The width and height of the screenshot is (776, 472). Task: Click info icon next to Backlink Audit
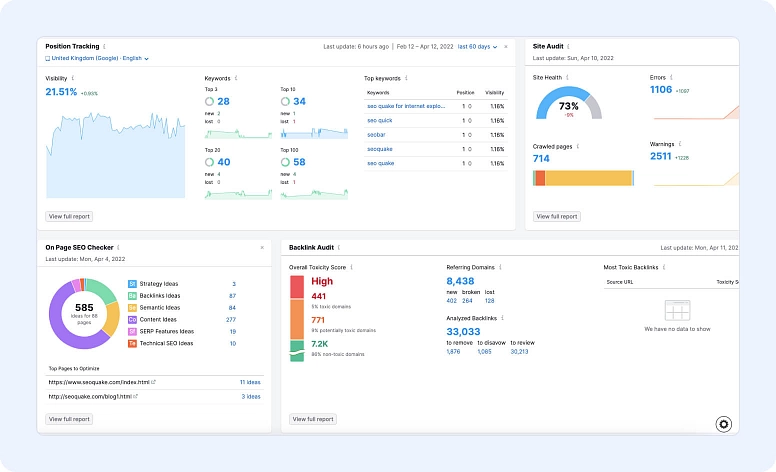340,247
